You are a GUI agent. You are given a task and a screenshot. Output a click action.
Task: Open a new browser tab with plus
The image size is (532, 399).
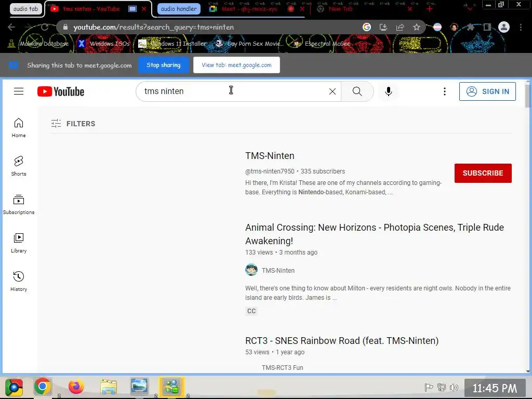click(430, 9)
